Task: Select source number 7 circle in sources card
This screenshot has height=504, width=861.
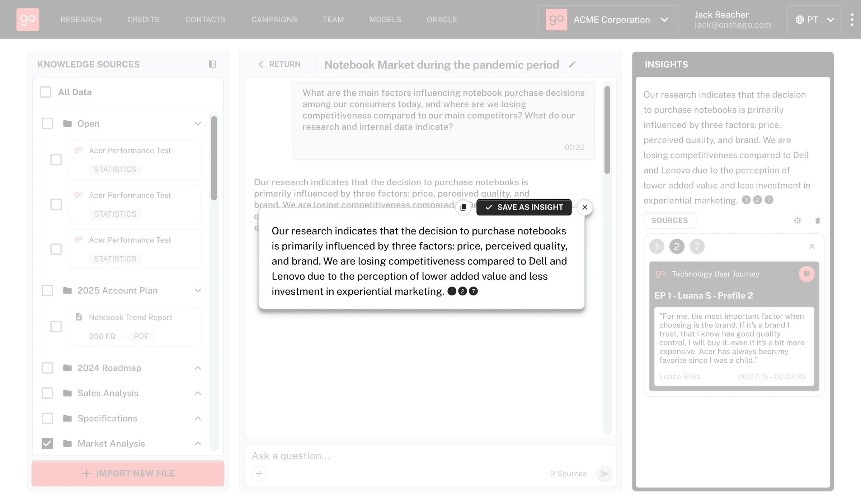Action: click(x=697, y=246)
